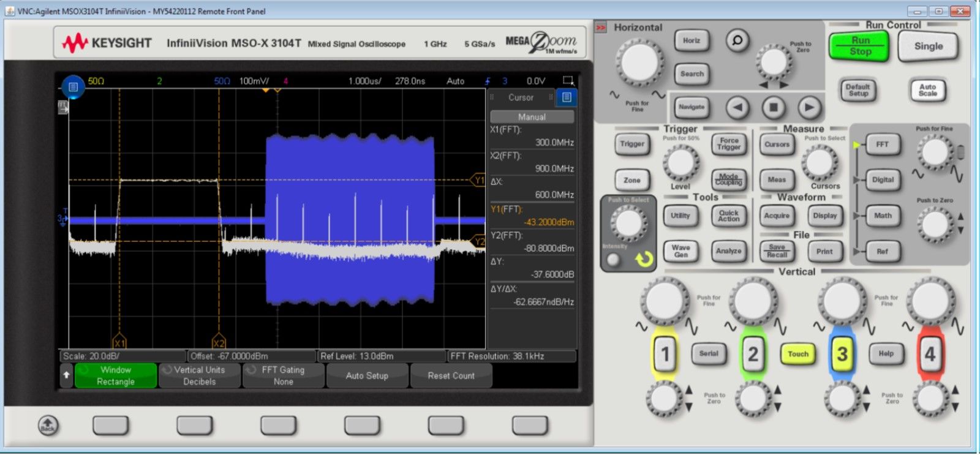
Task: Click the Cursor panel list icon
Action: click(x=567, y=97)
